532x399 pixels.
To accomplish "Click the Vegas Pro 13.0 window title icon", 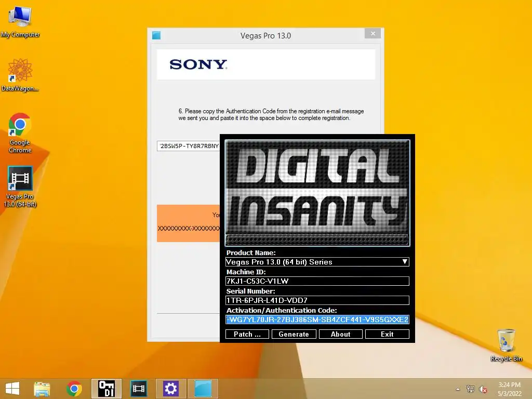I will [156, 35].
